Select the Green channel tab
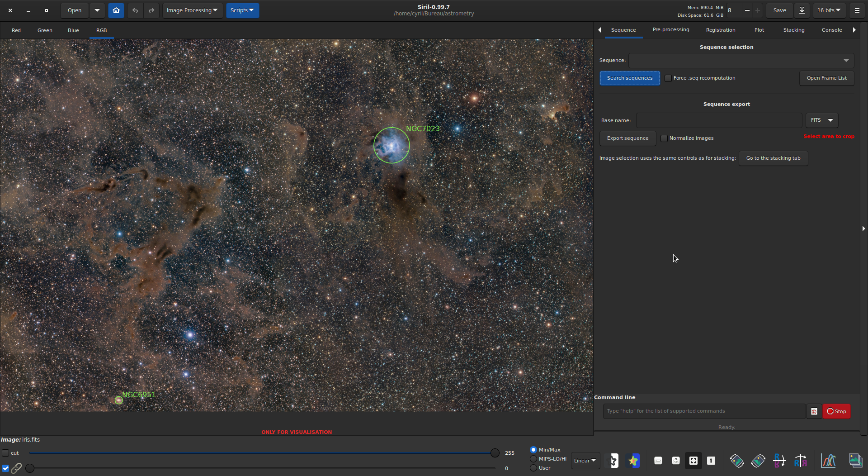This screenshot has width=868, height=476. tap(45, 30)
